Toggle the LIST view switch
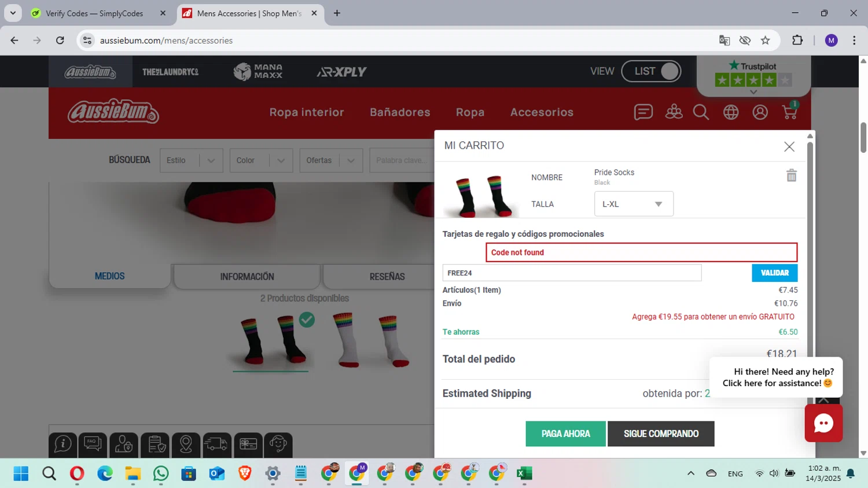Viewport: 868px width, 488px height. 651,71
